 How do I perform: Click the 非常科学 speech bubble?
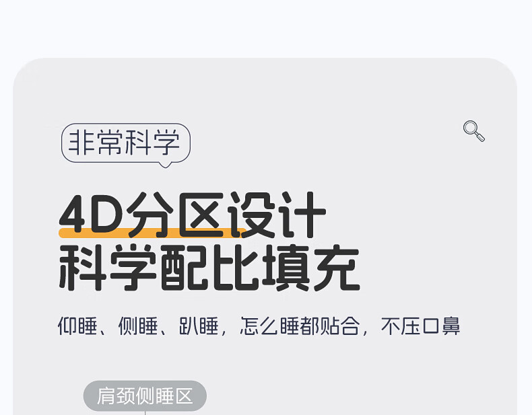pos(126,144)
